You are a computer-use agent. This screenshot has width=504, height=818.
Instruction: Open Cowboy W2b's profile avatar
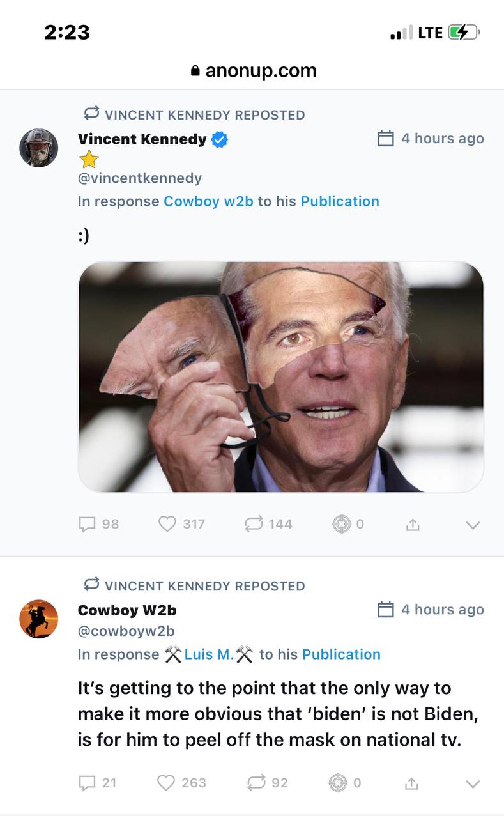click(x=39, y=619)
